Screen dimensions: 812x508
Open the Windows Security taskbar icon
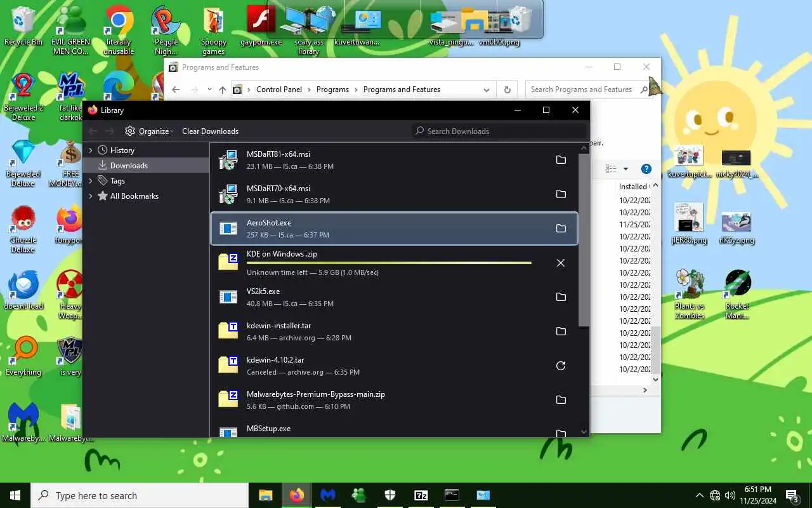click(390, 495)
